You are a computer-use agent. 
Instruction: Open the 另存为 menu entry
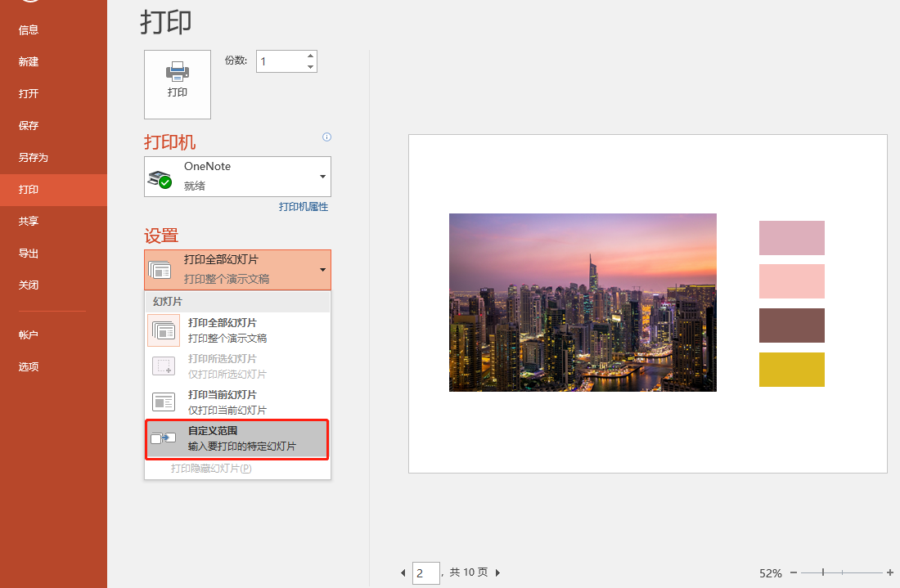tap(29, 157)
